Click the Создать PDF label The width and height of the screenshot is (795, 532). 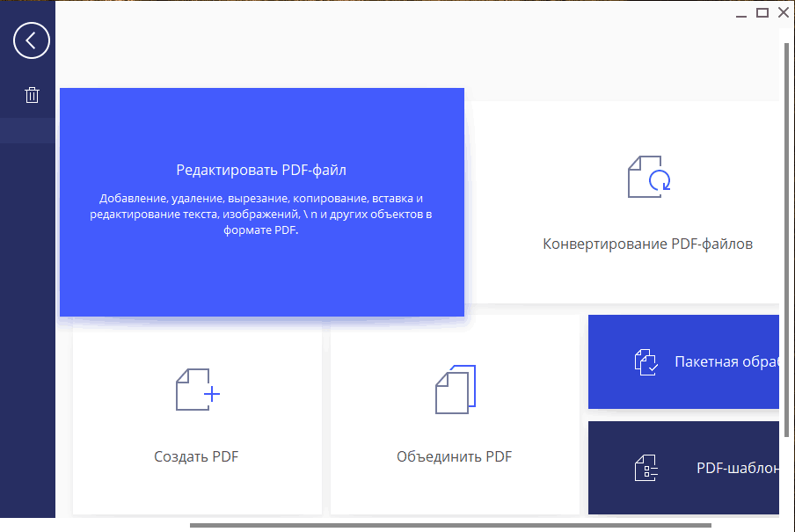pos(196,456)
